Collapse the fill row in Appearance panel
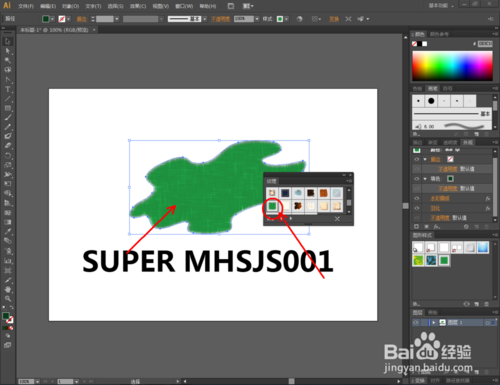 click(x=425, y=179)
